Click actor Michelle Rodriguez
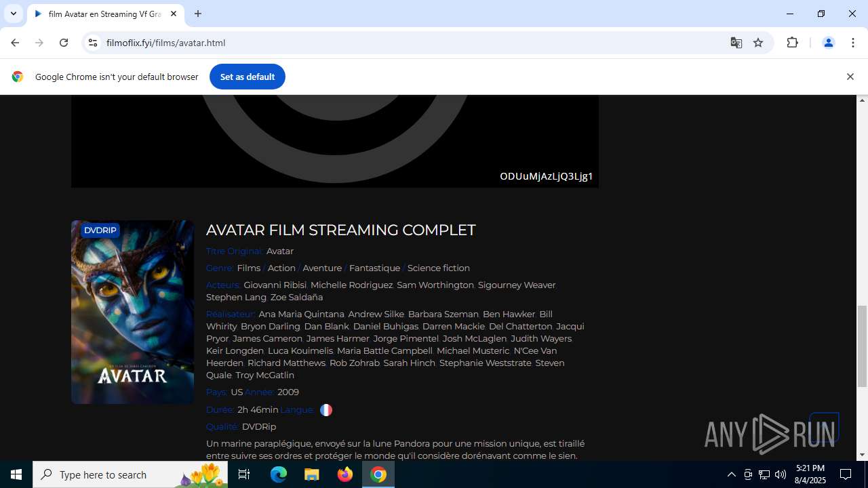 pos(351,285)
